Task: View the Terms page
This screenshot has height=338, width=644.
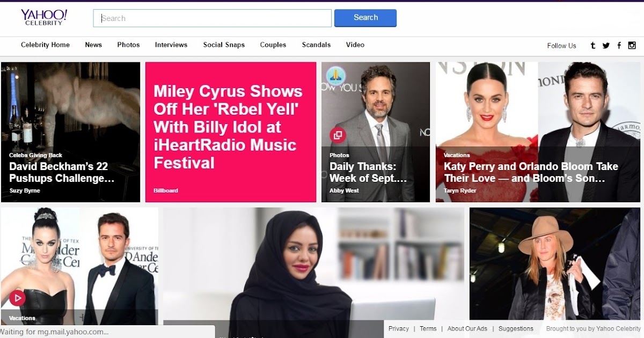Action: pos(428,328)
